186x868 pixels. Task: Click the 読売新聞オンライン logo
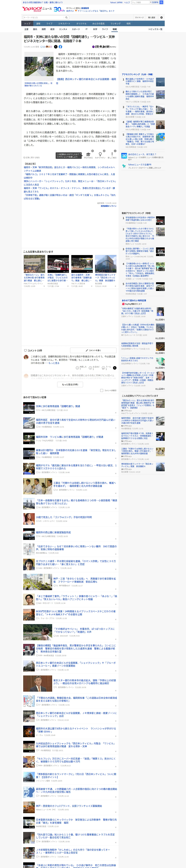pyautogui.click(x=104, y=47)
